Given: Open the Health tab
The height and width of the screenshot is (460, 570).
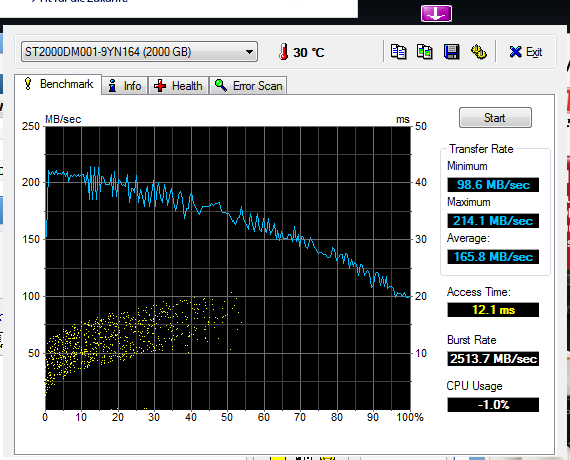Looking at the screenshot, I should point(178,86).
